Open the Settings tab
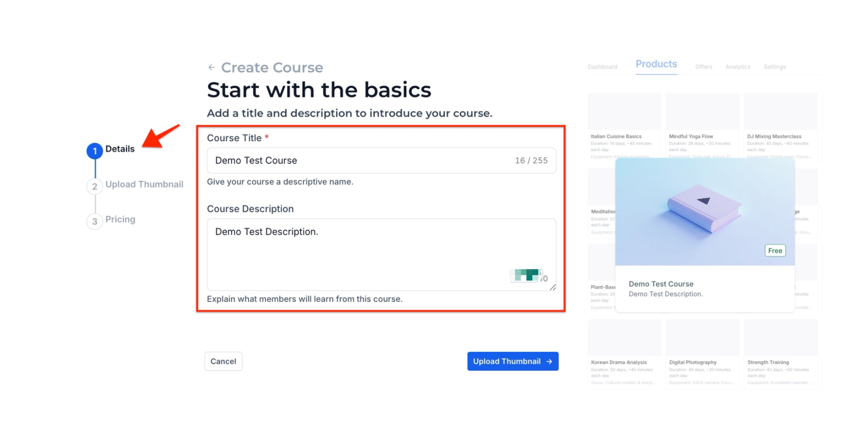 pyautogui.click(x=775, y=67)
